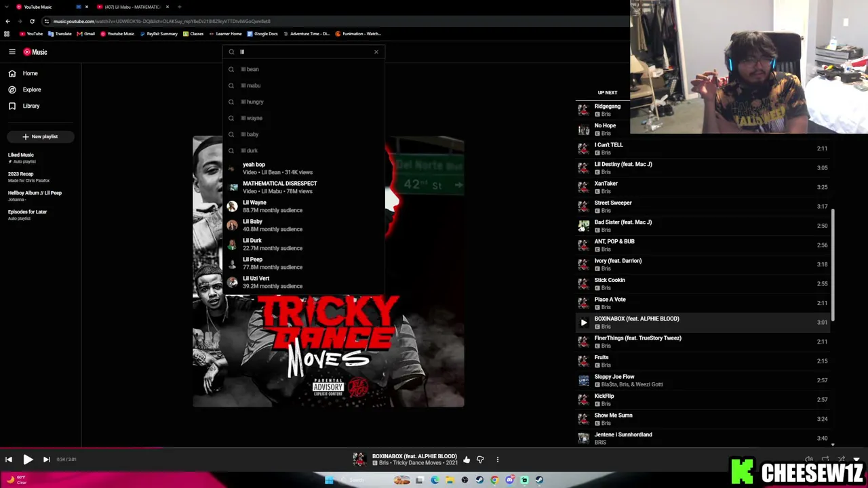The width and height of the screenshot is (868, 488).
Task: Open the Lil Uzi Vert artist result
Action: [x=304, y=282]
